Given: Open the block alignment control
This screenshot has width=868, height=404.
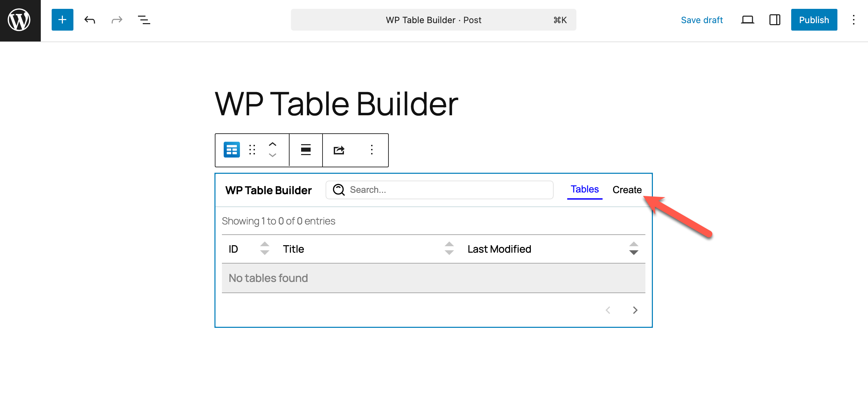Looking at the screenshot, I should point(306,150).
